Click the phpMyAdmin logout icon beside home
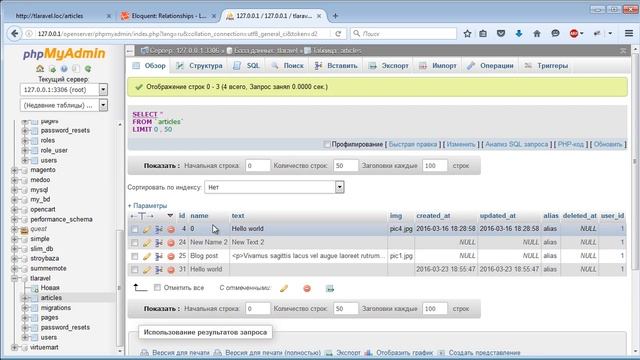Screen dimensions: 640x360 coord(52,69)
